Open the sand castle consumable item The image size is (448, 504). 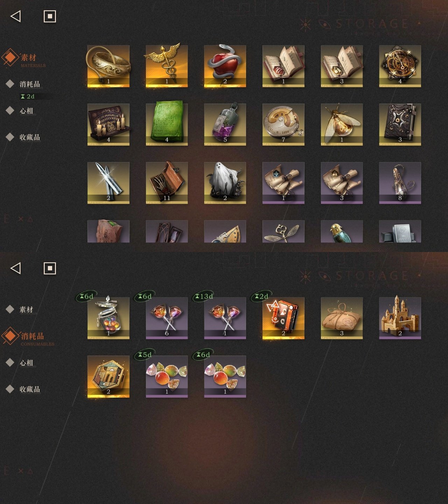pyautogui.click(x=400, y=318)
